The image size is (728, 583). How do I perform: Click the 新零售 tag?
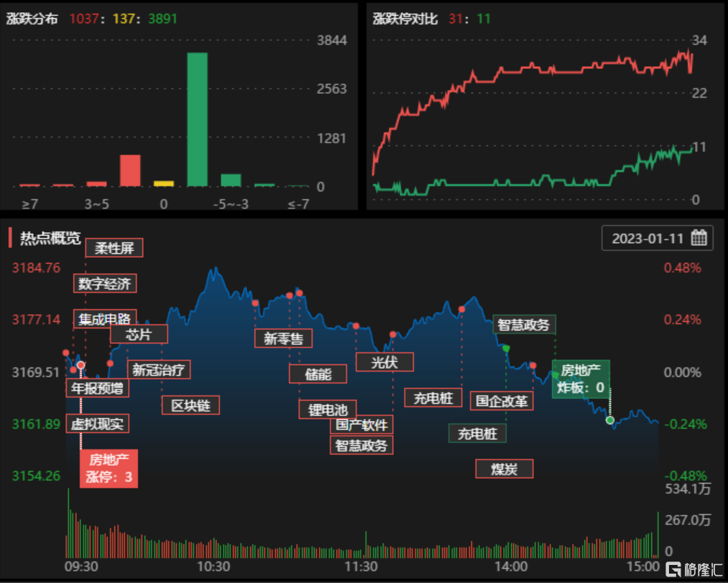284,338
